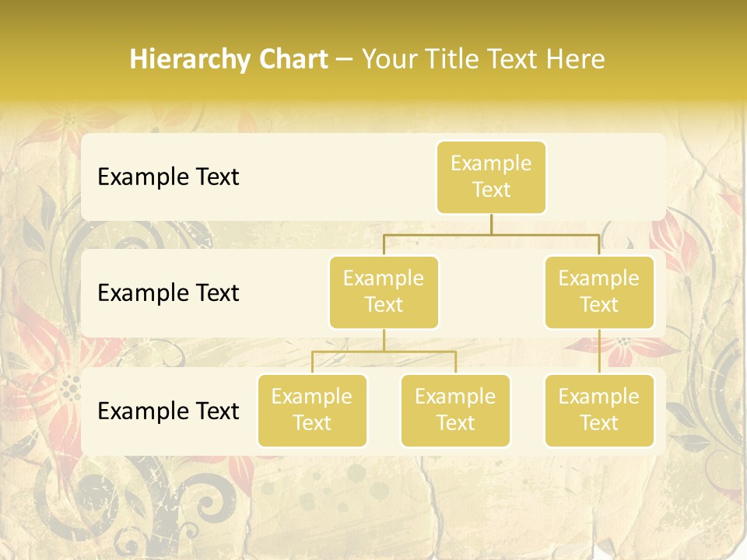Click the top row "Example Text" label
This screenshot has width=747, height=560.
point(168,177)
